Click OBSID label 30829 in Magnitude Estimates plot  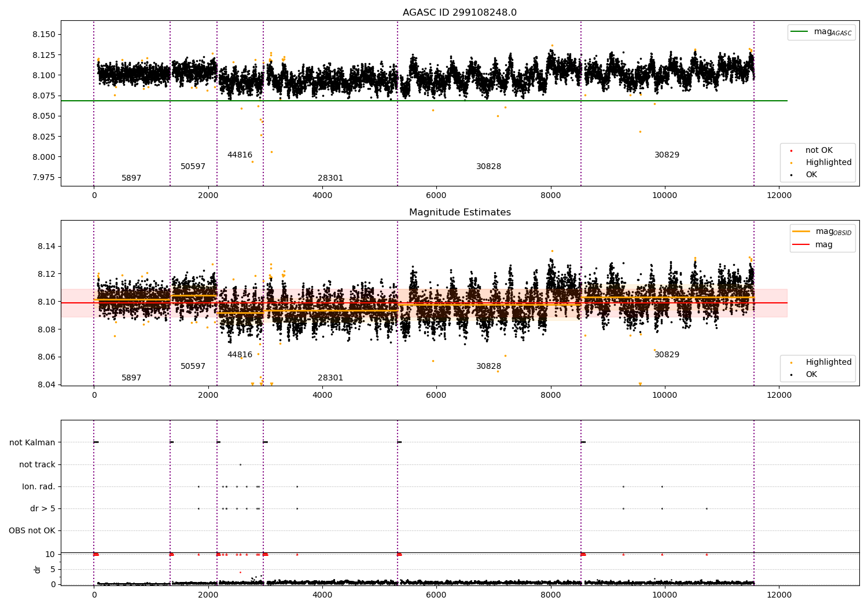[667, 355]
